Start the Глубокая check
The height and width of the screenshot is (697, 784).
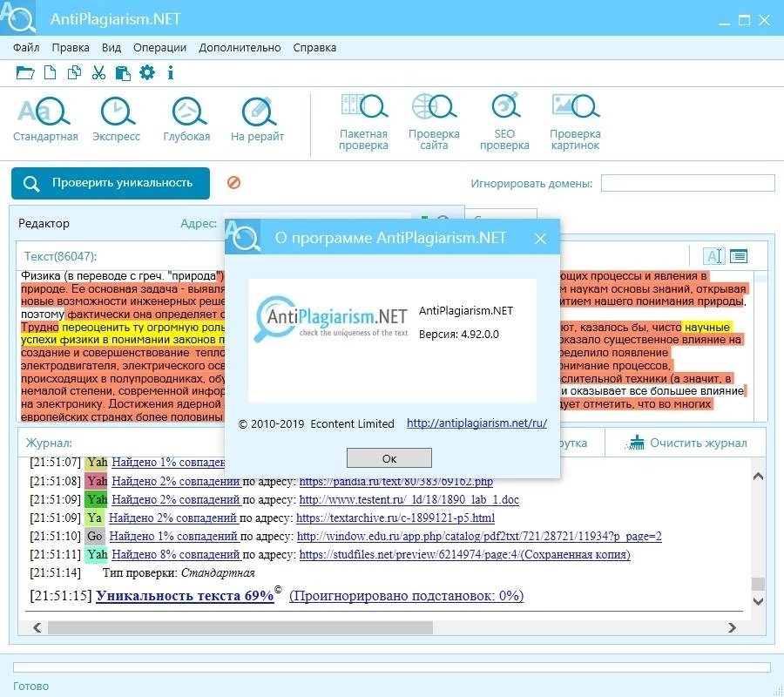pyautogui.click(x=187, y=120)
